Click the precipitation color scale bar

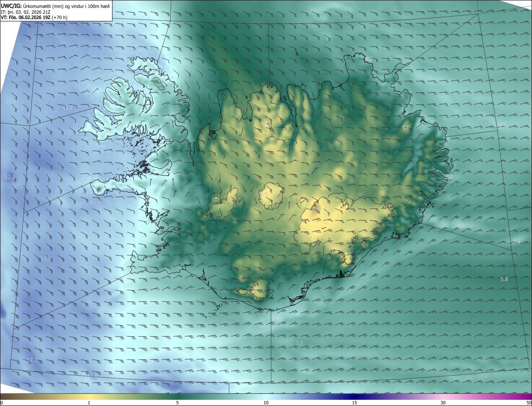pyautogui.click(x=266, y=396)
